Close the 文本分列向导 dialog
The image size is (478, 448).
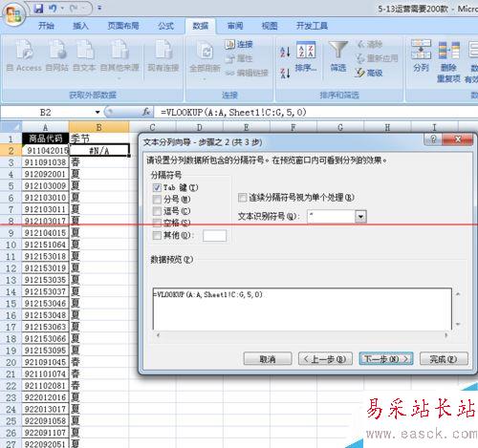pos(458,139)
